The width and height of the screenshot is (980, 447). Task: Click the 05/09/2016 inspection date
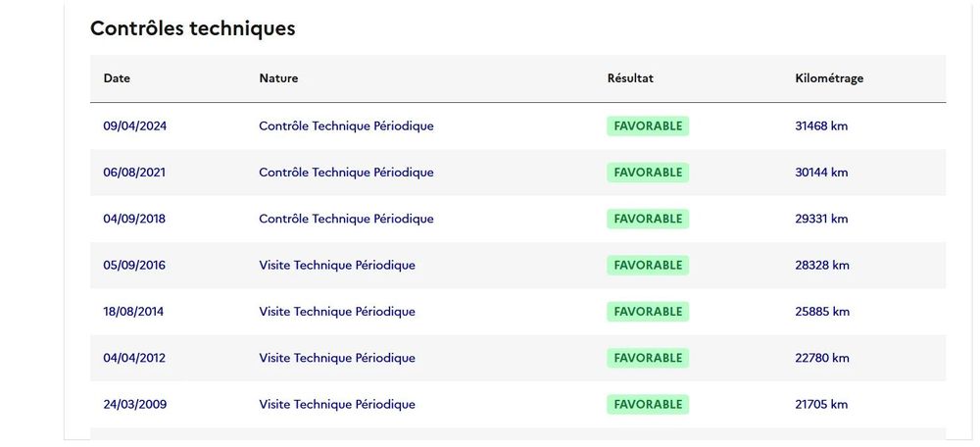click(134, 266)
